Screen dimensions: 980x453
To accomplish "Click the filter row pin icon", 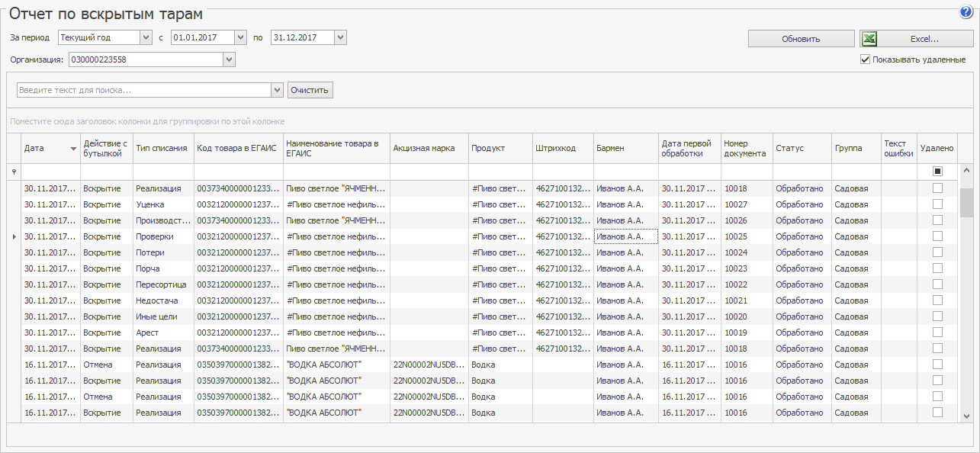I will coord(13,172).
